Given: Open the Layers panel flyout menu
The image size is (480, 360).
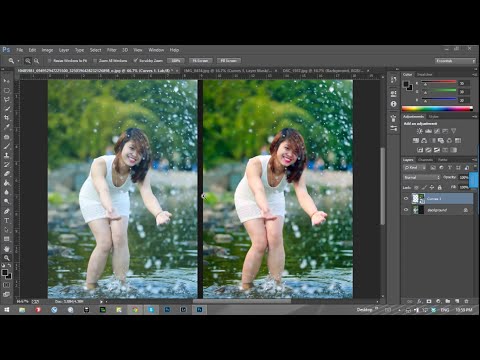Looking at the screenshot, I should pyautogui.click(x=474, y=160).
